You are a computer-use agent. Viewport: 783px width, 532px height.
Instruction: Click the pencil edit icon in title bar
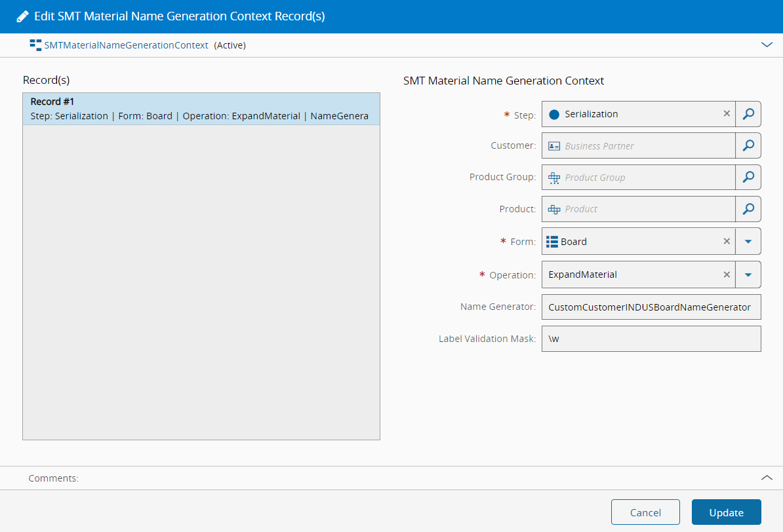click(x=22, y=16)
